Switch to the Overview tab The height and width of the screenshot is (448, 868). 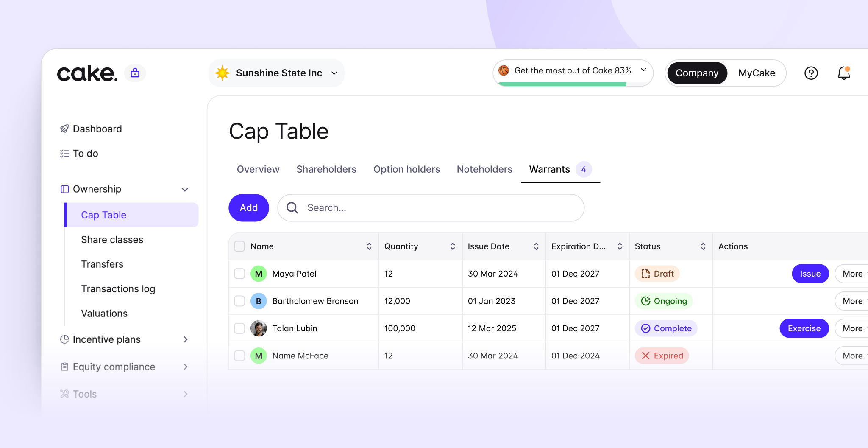click(258, 169)
